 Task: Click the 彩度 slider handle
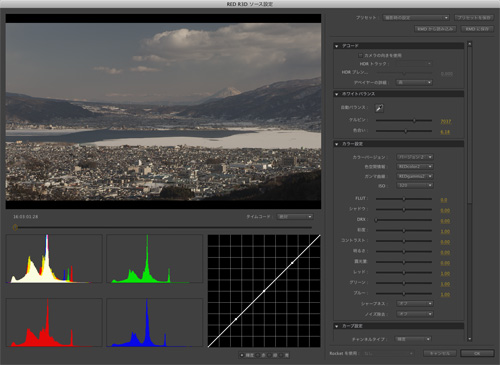(x=404, y=230)
